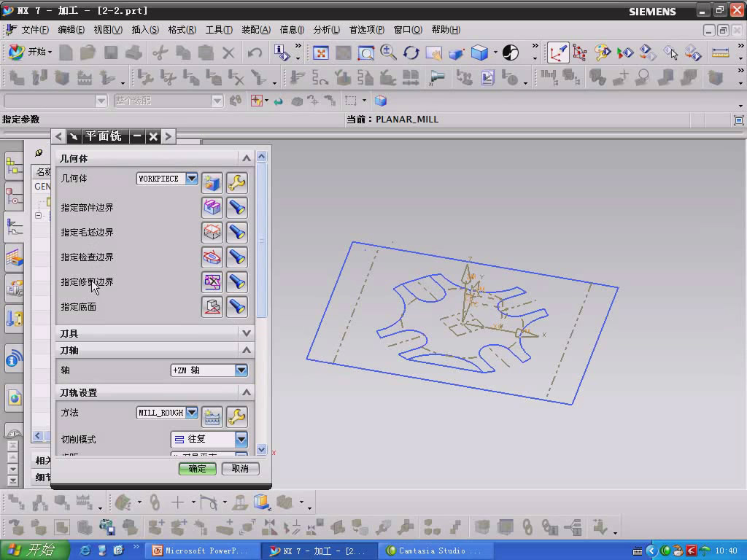Open the 切削模式 往复 dropdown
The height and width of the screenshot is (560, 747).
pos(241,439)
